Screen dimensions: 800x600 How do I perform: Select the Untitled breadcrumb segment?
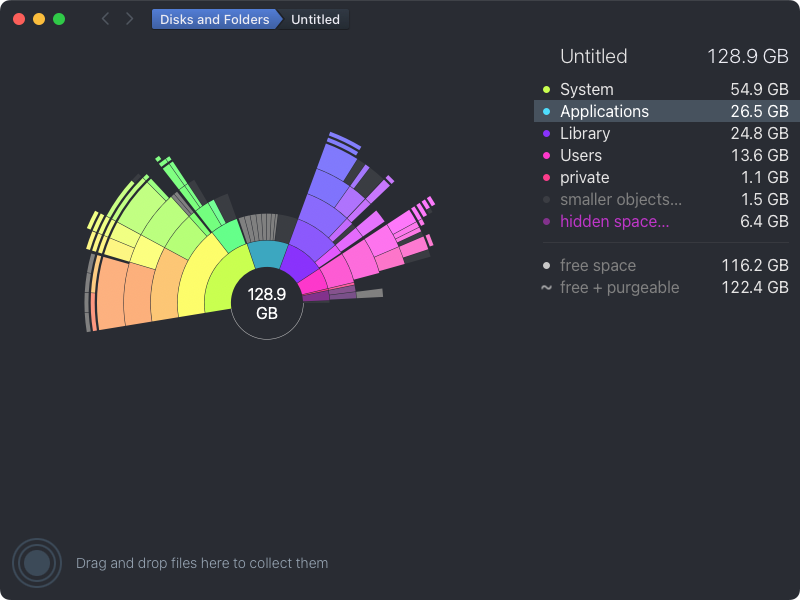click(x=315, y=19)
